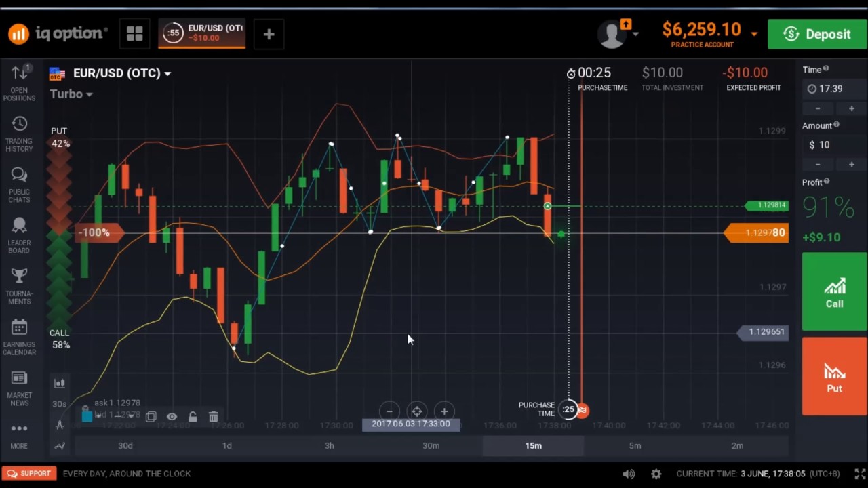Click the current price label 1.129780
Screen dimensions: 868x488
pos(756,232)
